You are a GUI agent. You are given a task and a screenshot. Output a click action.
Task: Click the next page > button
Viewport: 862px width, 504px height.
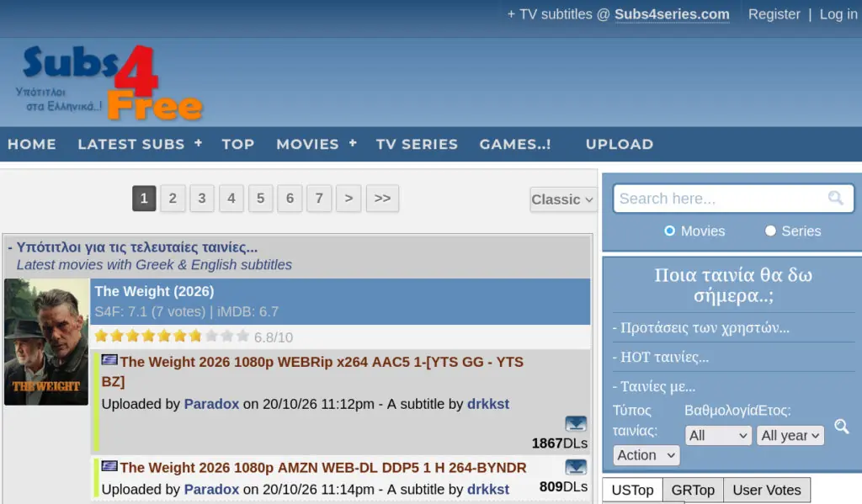pos(349,199)
